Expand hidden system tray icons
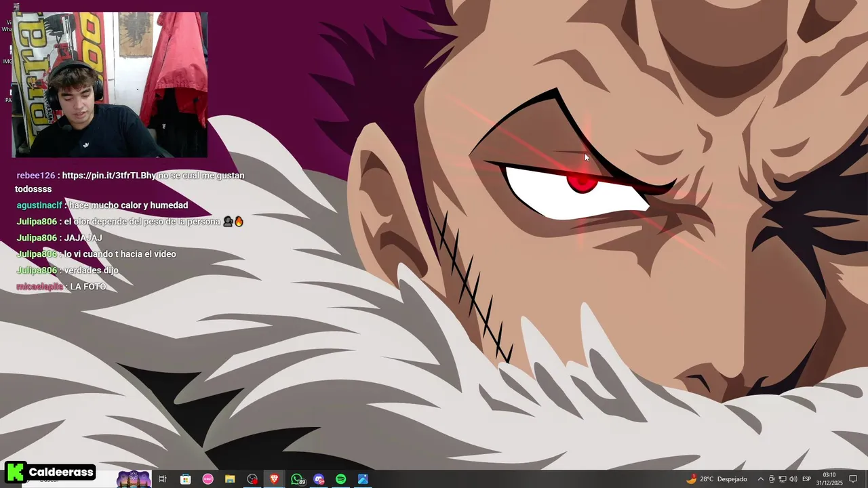 [760, 479]
